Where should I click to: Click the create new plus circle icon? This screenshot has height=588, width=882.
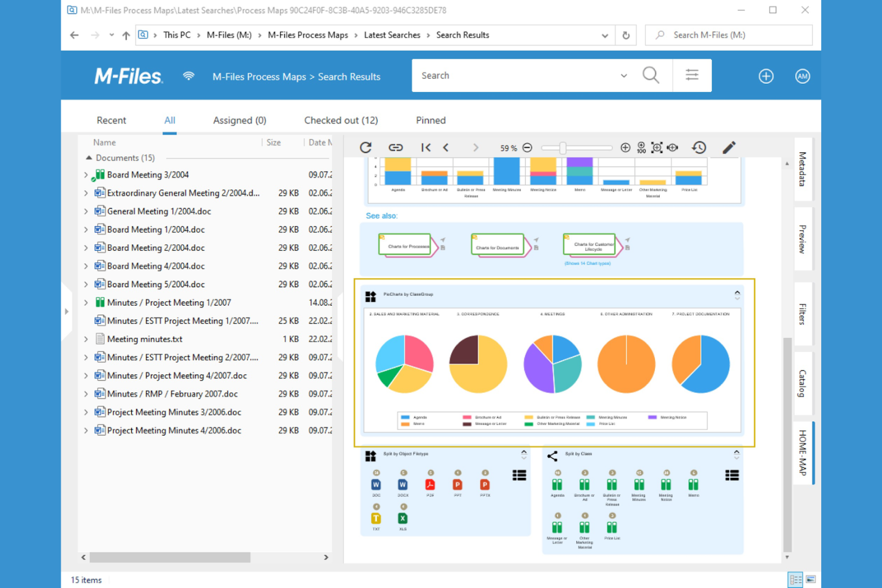pos(766,76)
